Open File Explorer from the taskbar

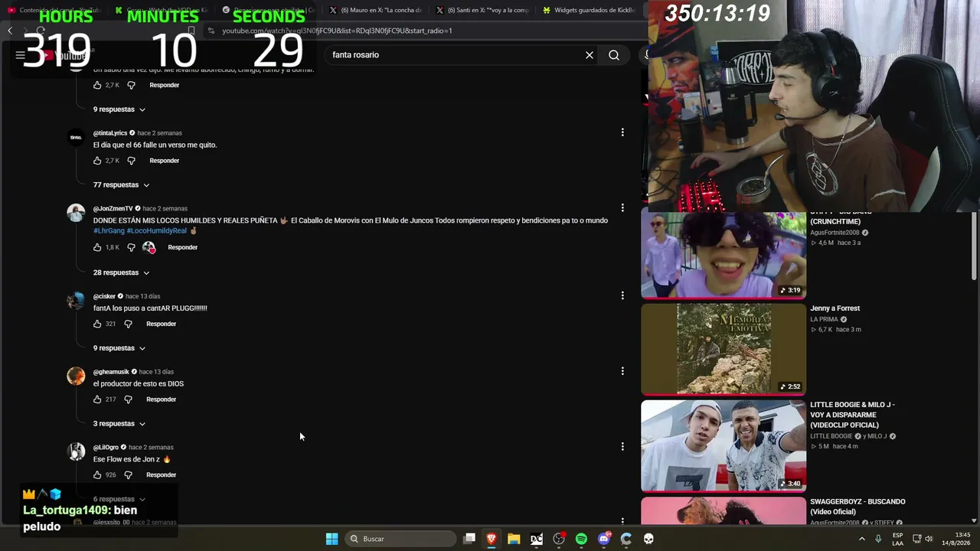click(x=514, y=539)
